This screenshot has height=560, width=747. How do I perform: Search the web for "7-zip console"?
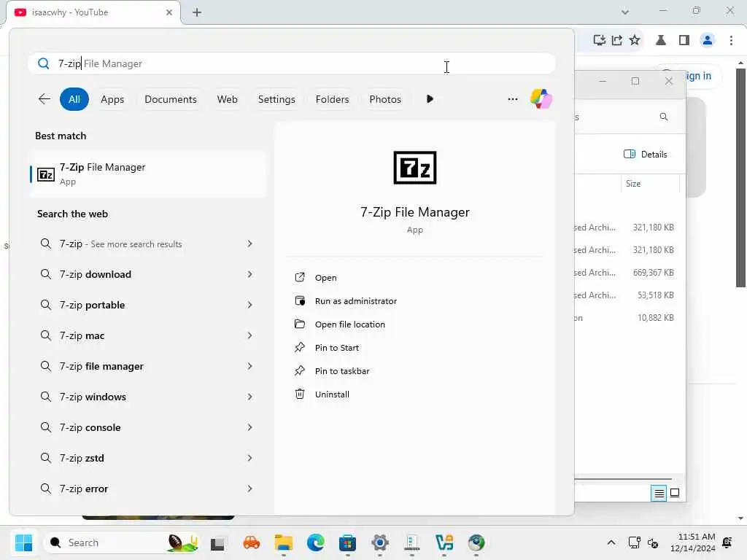click(90, 427)
